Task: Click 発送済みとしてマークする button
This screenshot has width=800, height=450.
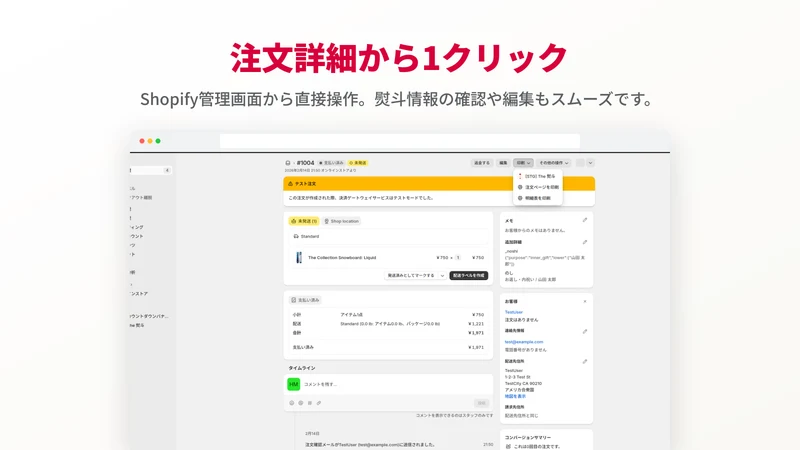Action: coord(411,276)
